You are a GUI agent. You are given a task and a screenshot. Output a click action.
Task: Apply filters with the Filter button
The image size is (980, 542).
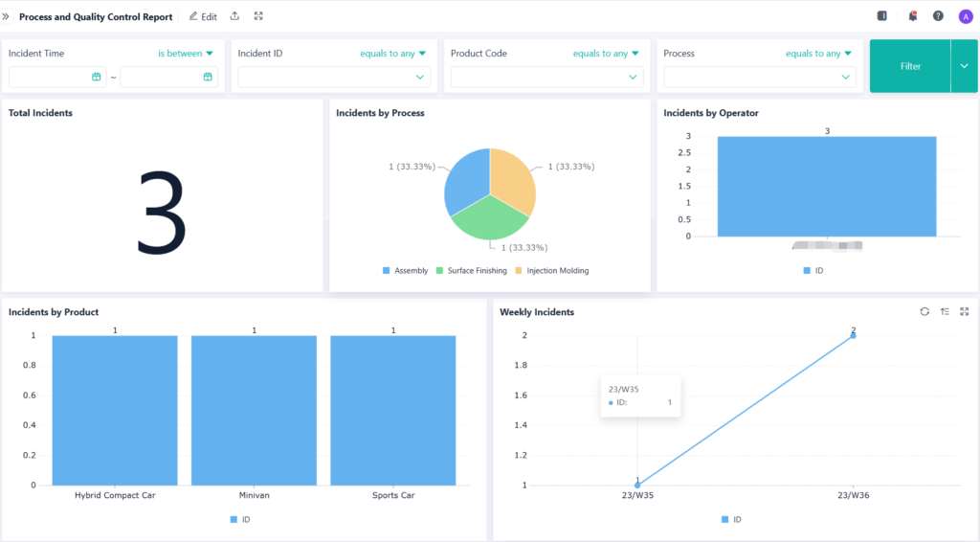[x=910, y=66]
